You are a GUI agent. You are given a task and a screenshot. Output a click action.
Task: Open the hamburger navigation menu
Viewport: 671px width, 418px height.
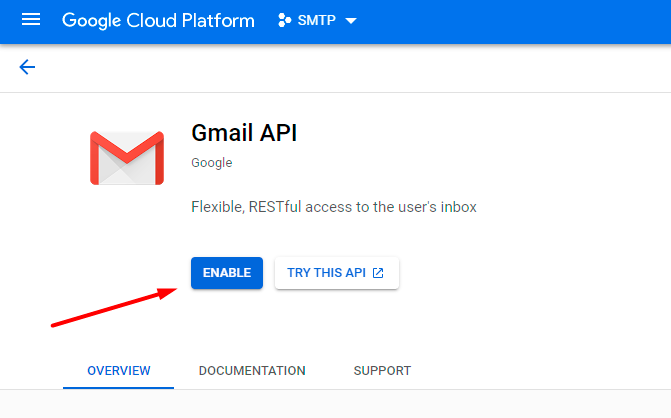point(31,21)
